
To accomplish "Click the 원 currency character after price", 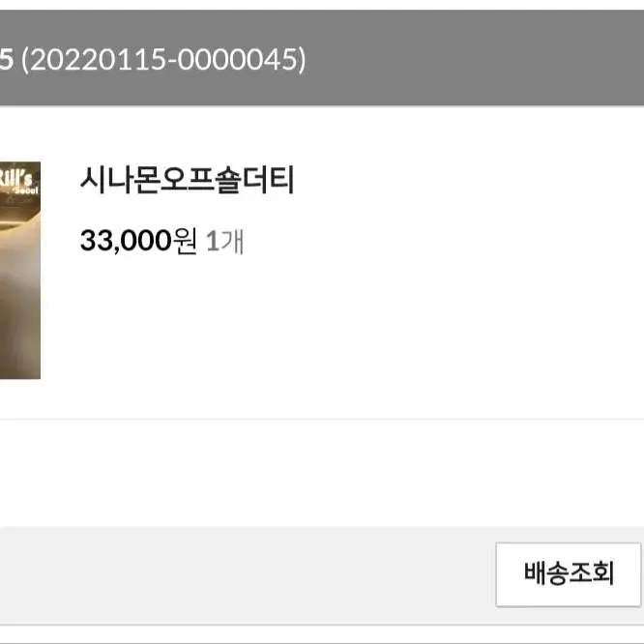I will click(186, 240).
